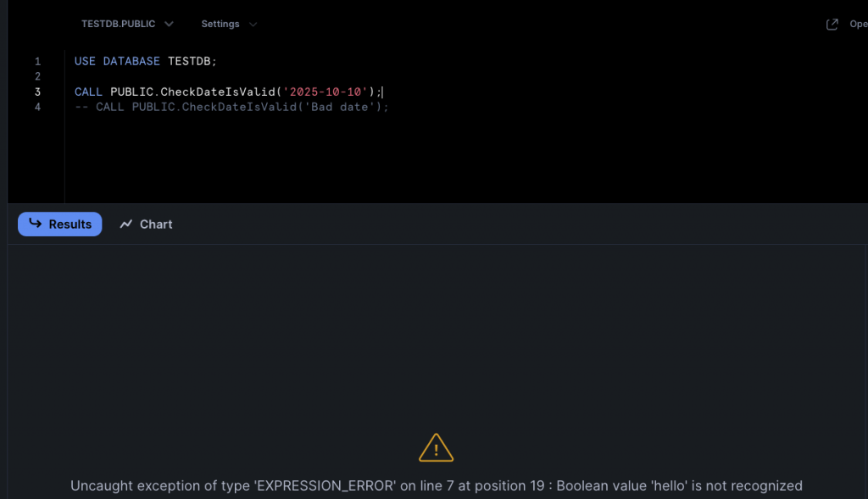The image size is (868, 499).
Task: Click the CALL keyword on line 3
Action: tap(88, 91)
